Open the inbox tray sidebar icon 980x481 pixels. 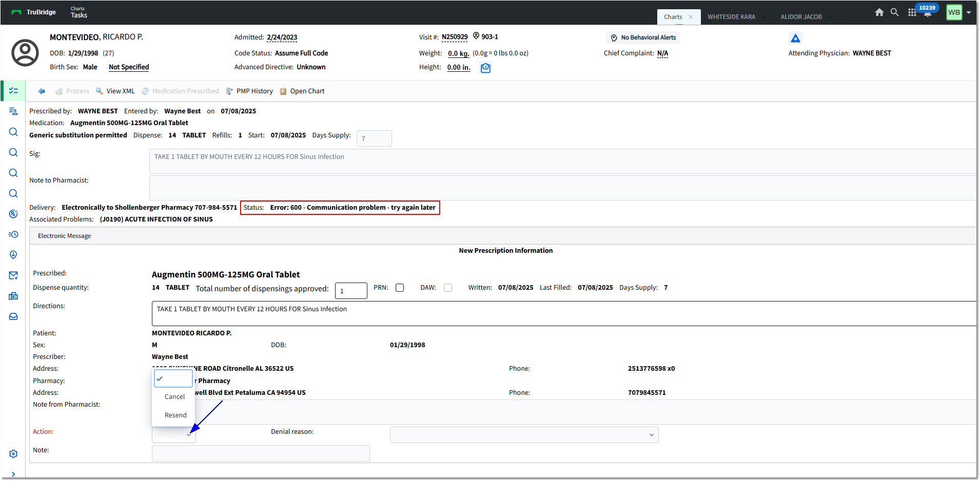pyautogui.click(x=13, y=316)
